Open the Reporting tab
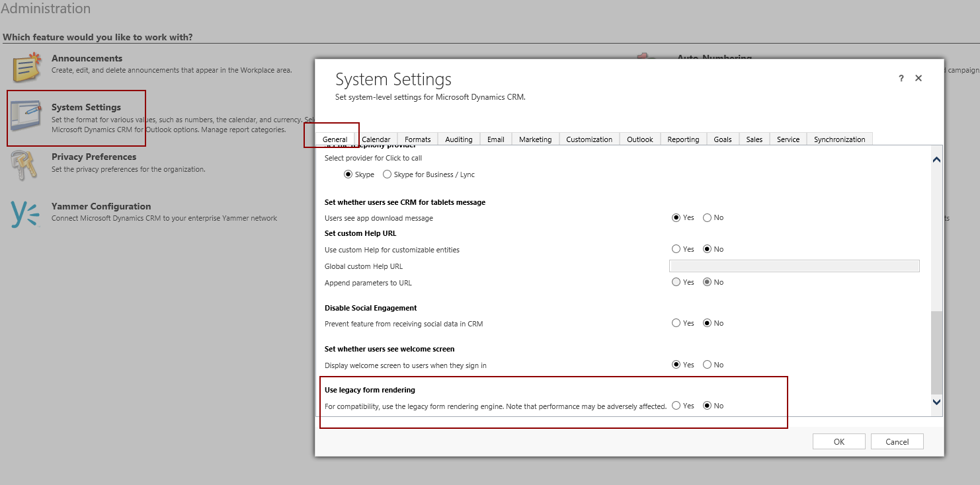980x485 pixels. (683, 139)
